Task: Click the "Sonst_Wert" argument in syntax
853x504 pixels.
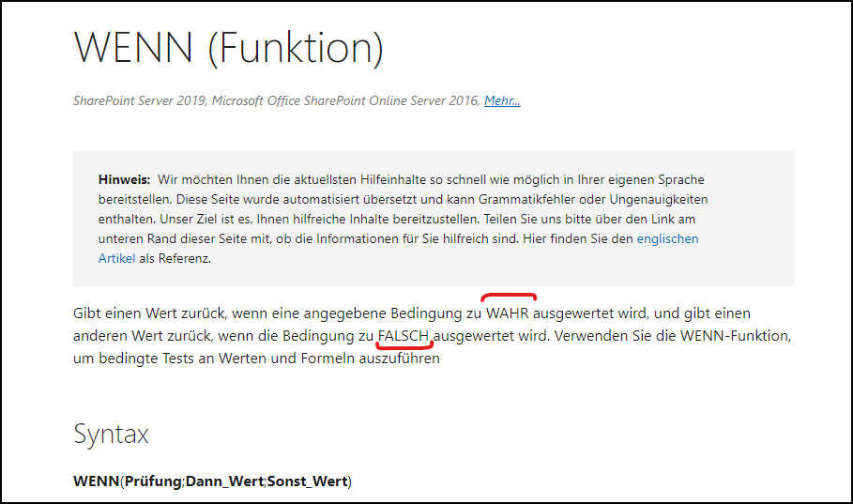Action: pyautogui.click(x=308, y=481)
